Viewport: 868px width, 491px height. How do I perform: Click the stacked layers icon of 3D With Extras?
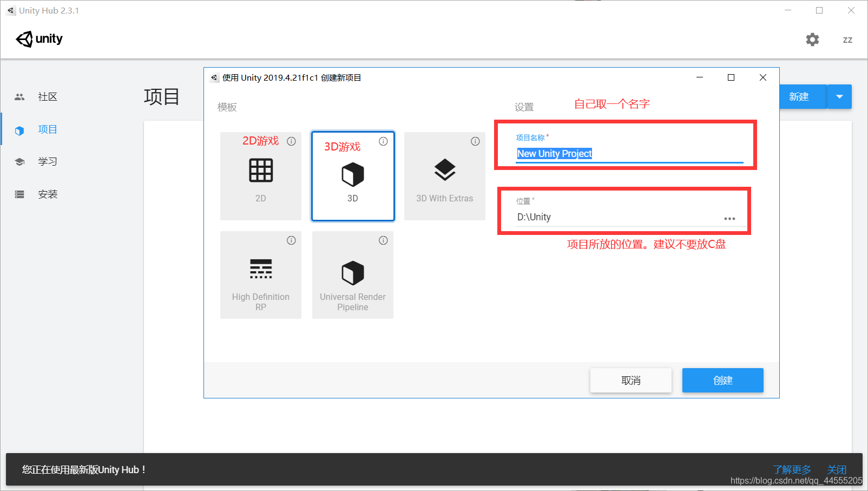[x=445, y=170]
